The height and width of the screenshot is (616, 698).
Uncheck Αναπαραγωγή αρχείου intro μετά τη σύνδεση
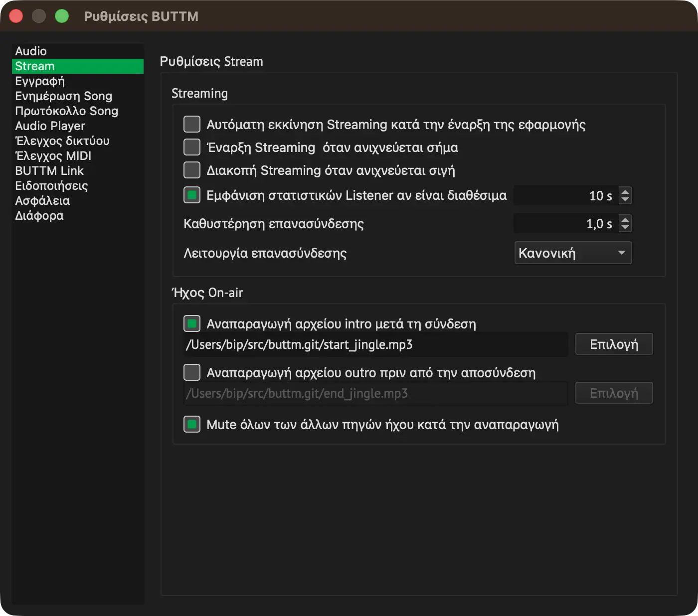[x=192, y=323]
